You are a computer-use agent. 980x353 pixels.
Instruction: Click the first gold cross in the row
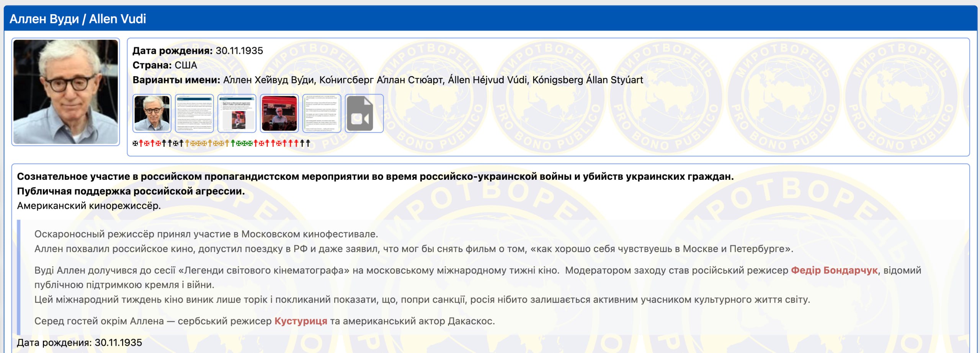tap(187, 143)
